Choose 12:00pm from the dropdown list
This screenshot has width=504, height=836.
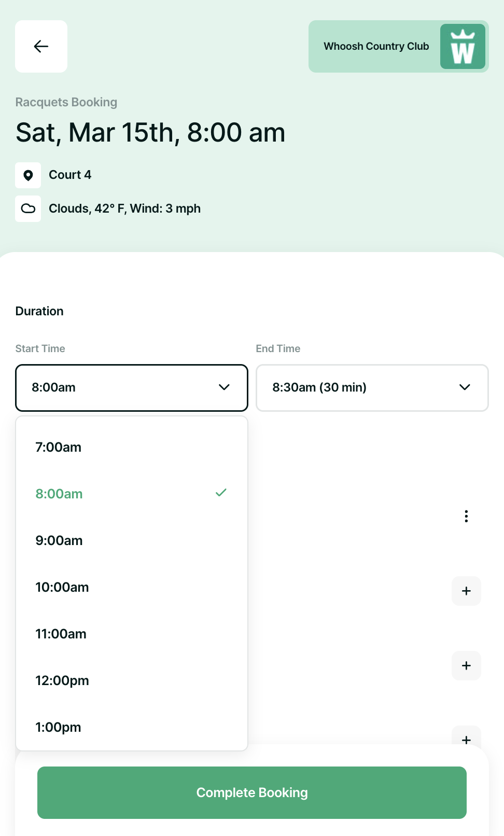coord(62,680)
